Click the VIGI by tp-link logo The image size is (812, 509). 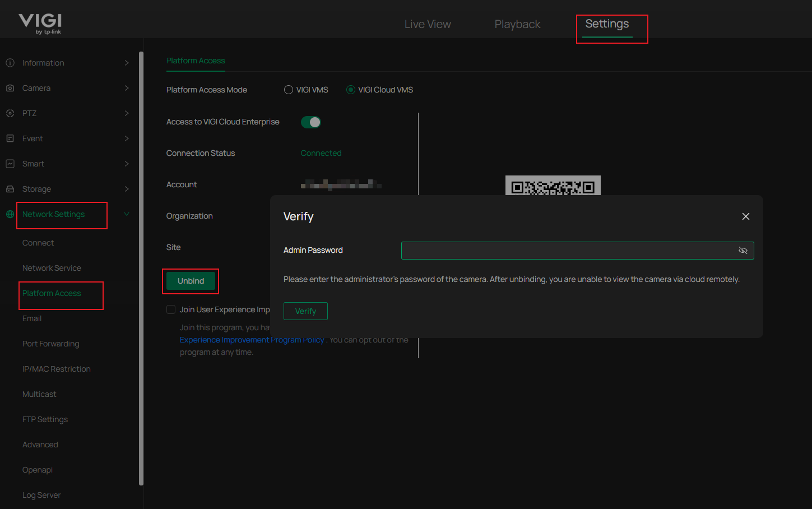tap(40, 24)
